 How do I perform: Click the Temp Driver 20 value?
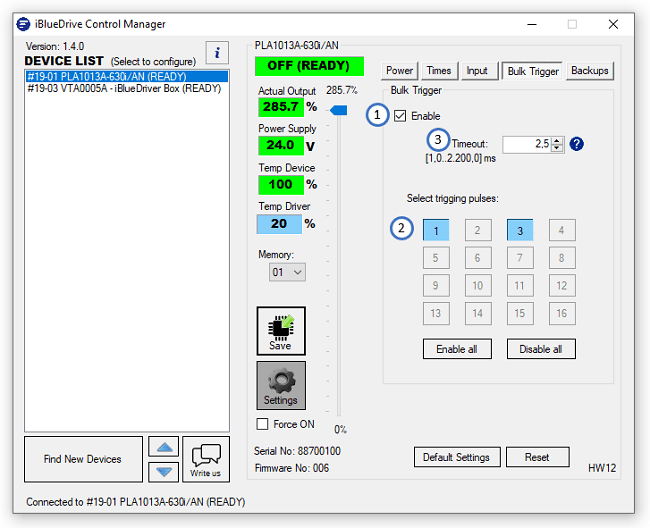click(x=279, y=224)
